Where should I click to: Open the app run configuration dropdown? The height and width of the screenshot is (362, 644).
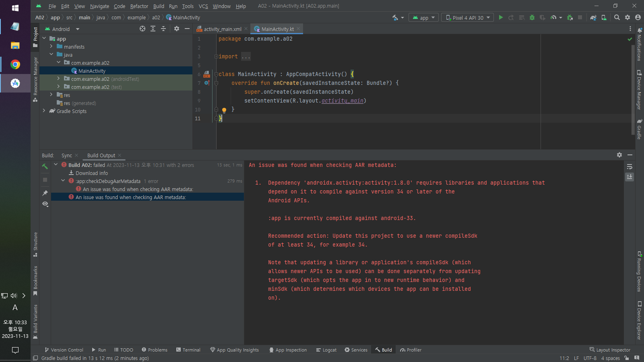(424, 18)
